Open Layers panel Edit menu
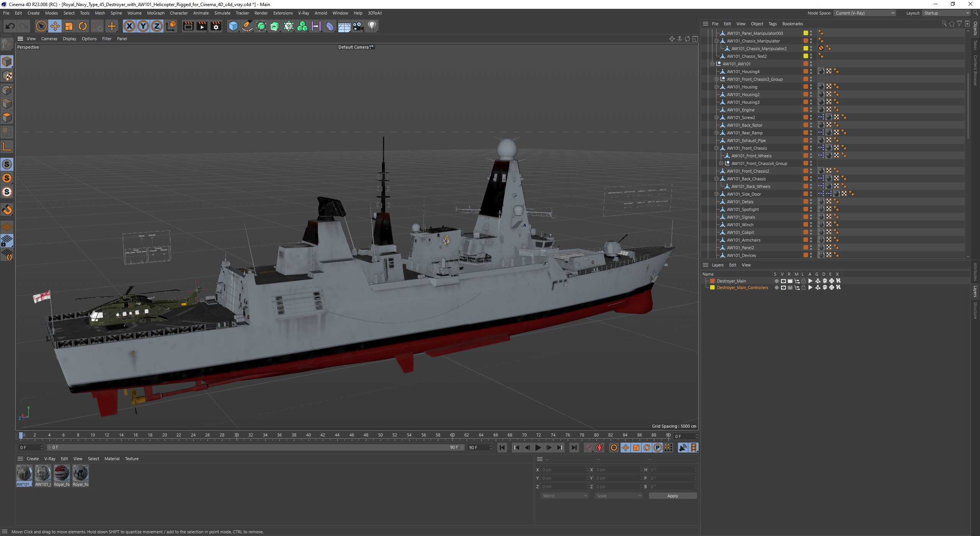 click(732, 265)
